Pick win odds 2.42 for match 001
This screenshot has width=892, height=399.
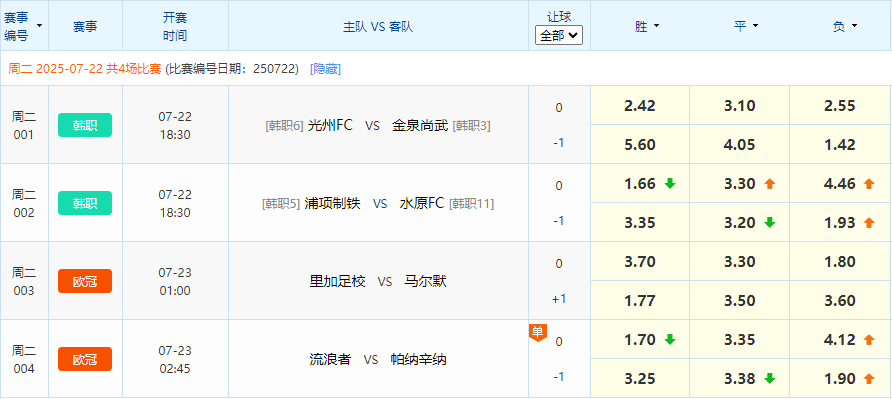(x=640, y=105)
